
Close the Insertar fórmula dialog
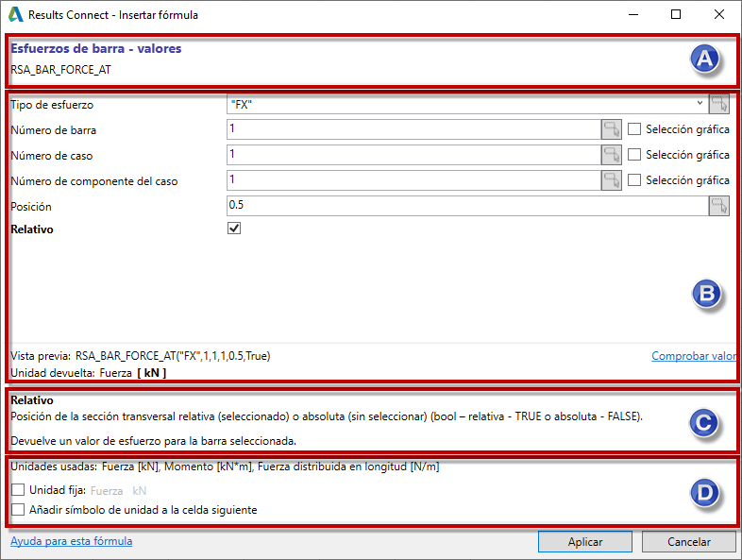coord(718,15)
